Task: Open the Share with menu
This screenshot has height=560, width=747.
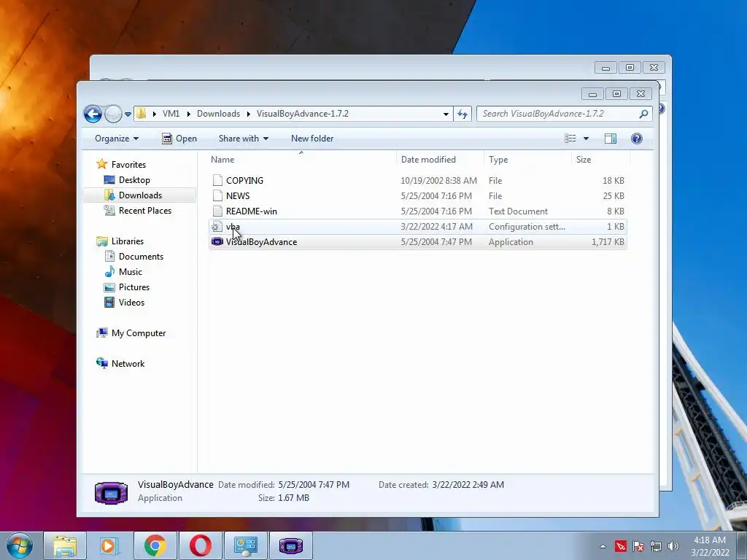Action: [244, 139]
